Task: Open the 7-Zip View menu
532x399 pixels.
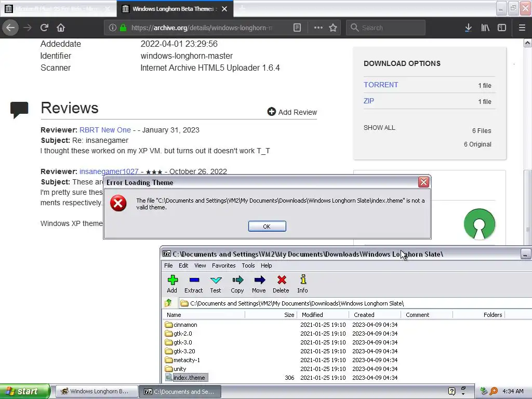Action: pos(200,265)
